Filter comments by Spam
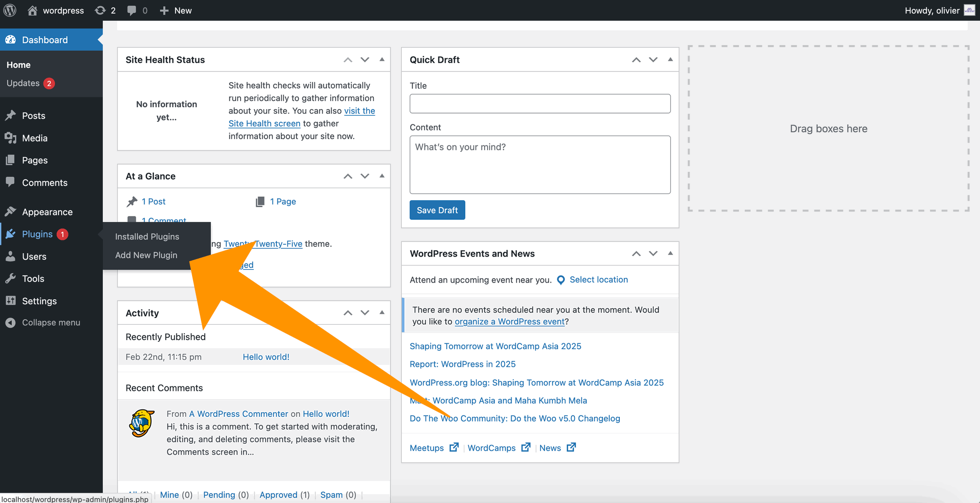The width and height of the screenshot is (980, 503). tap(331, 495)
